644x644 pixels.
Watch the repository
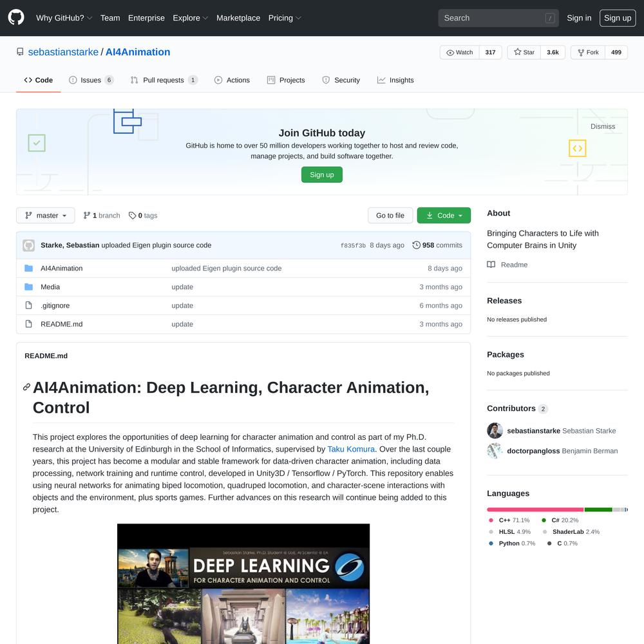click(x=460, y=52)
